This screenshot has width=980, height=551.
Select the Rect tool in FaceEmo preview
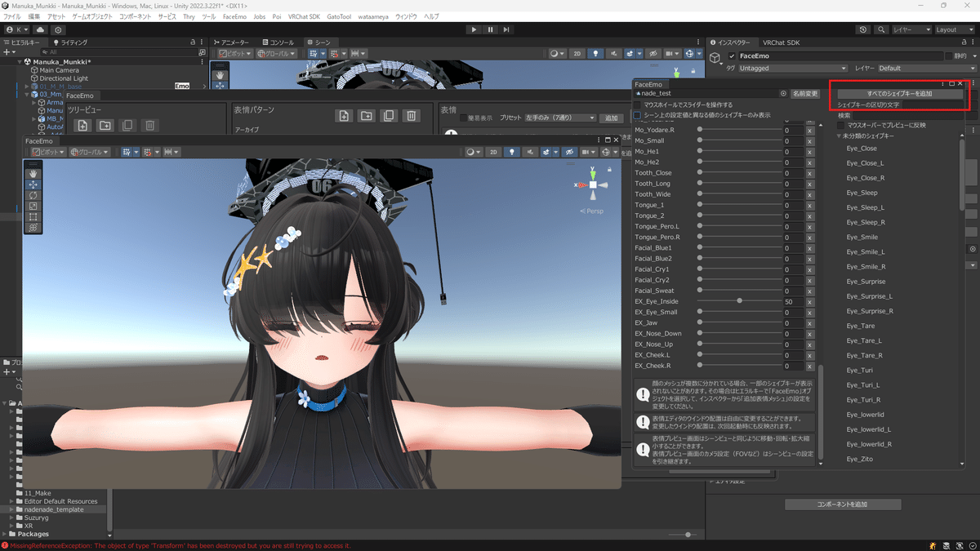pyautogui.click(x=33, y=217)
